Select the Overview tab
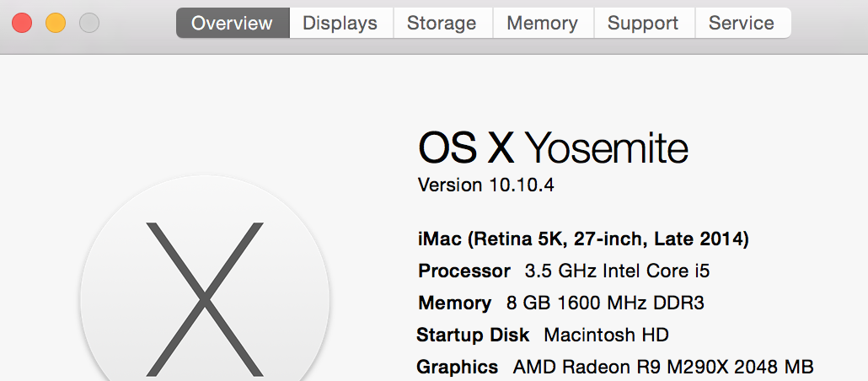The height and width of the screenshot is (381, 868). 232,24
